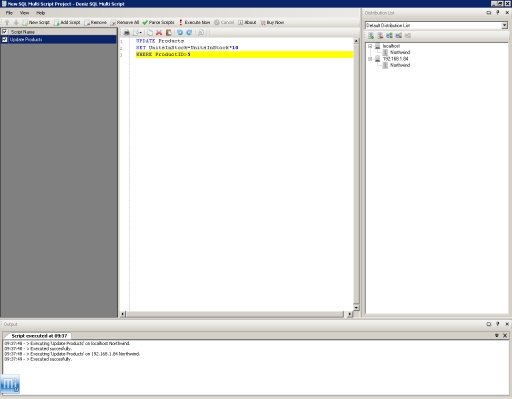
Task: Click the editor red X cut icon
Action: tap(159, 33)
